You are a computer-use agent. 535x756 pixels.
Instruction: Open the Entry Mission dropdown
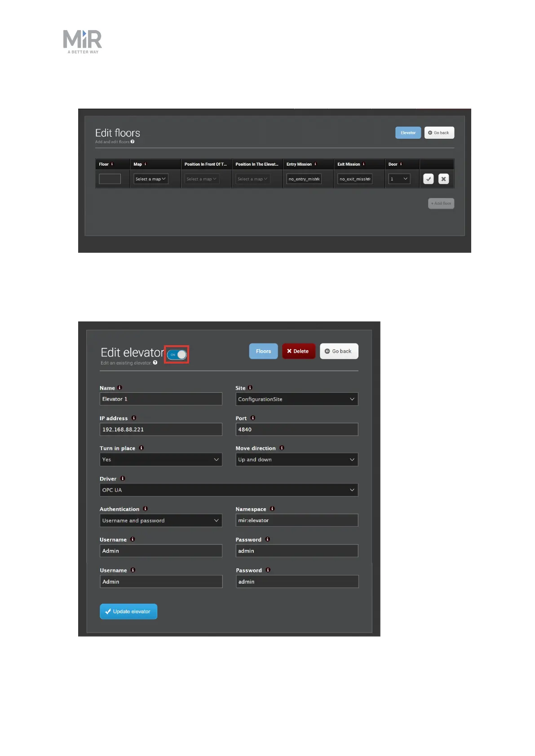(x=304, y=179)
